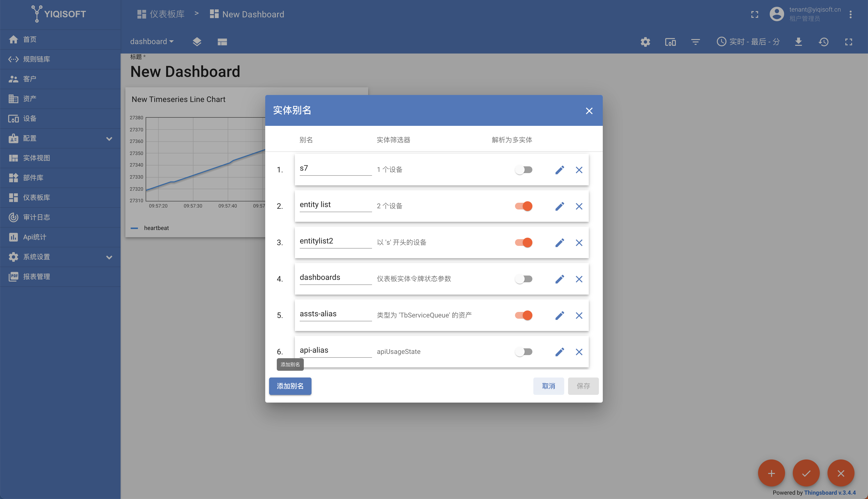Click the export dashboard download icon
868x499 pixels.
(798, 42)
